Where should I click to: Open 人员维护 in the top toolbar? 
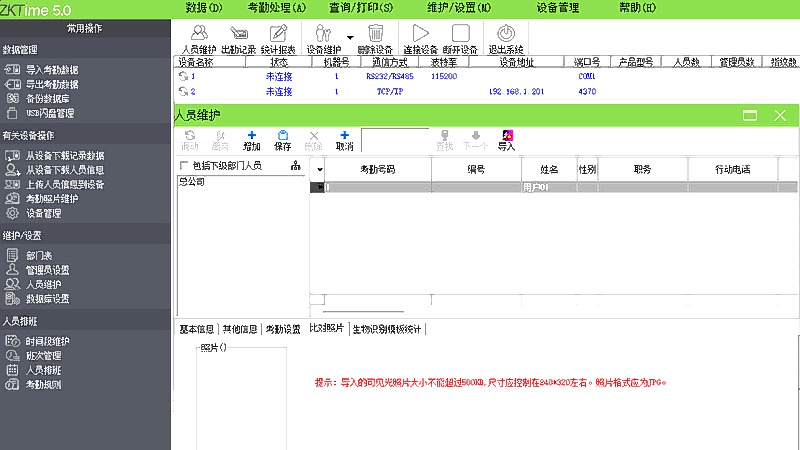click(x=199, y=39)
